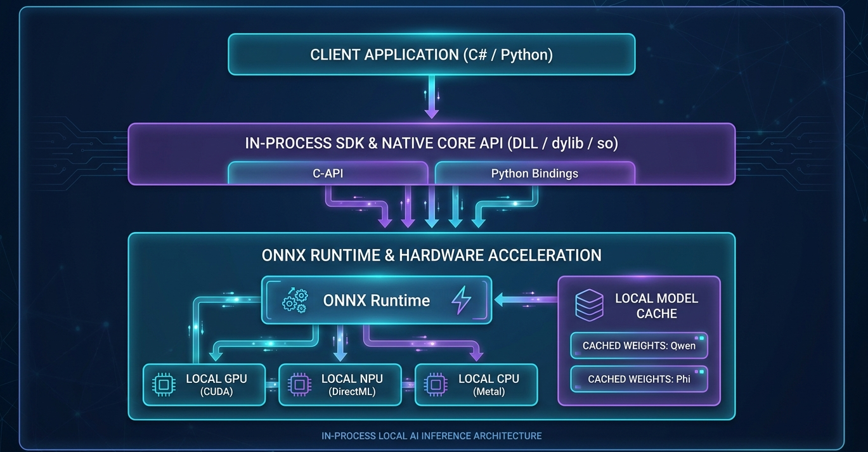Click the (DirectML) label under Local NPU

click(x=352, y=392)
